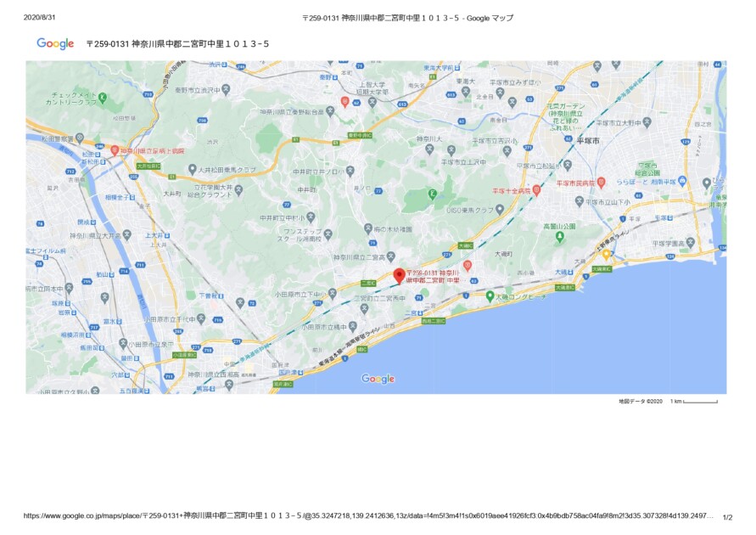The height and width of the screenshot is (535, 756).
Task: Open the 平塚市立大野中 school marker
Action: click(x=647, y=122)
